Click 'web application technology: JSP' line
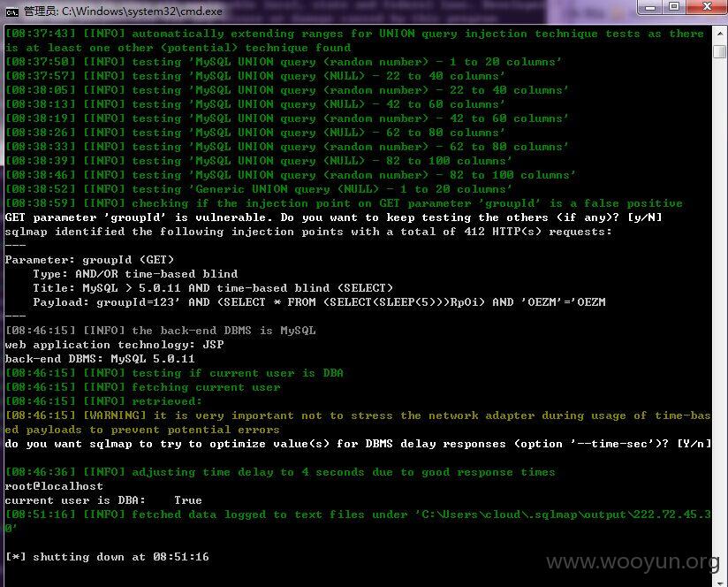Viewport: 728px width, 587px height. (114, 345)
